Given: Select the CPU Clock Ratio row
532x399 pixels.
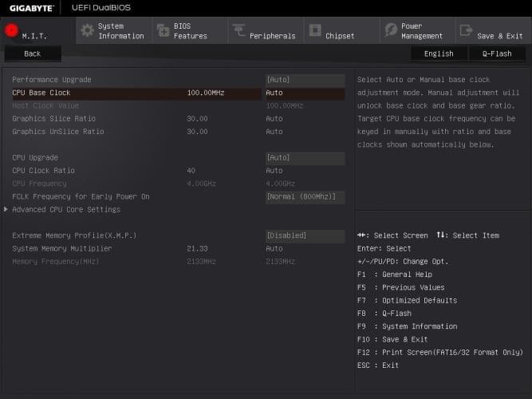Looking at the screenshot, I should pyautogui.click(x=44, y=171).
